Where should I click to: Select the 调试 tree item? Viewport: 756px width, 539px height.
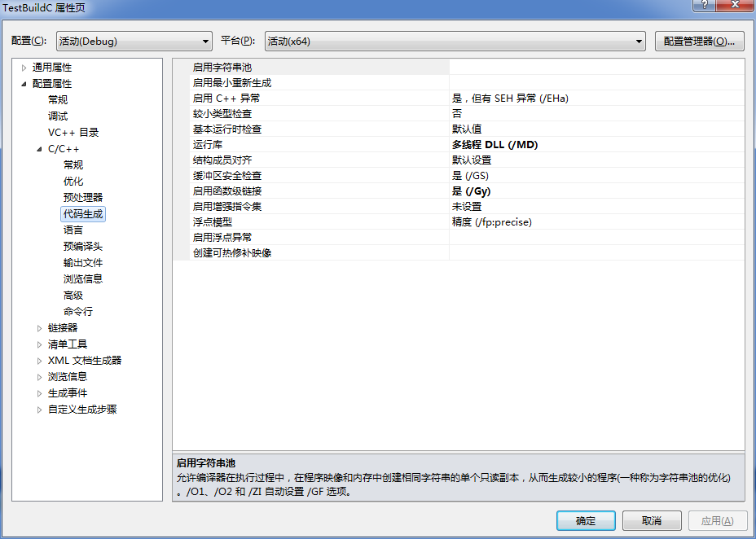pyautogui.click(x=58, y=116)
